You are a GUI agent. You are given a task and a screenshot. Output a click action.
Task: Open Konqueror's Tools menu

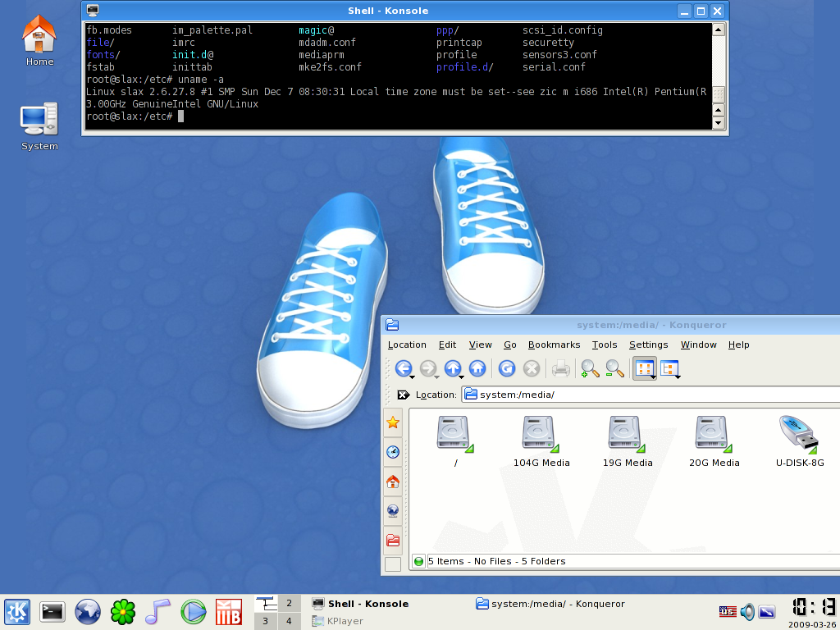605,345
